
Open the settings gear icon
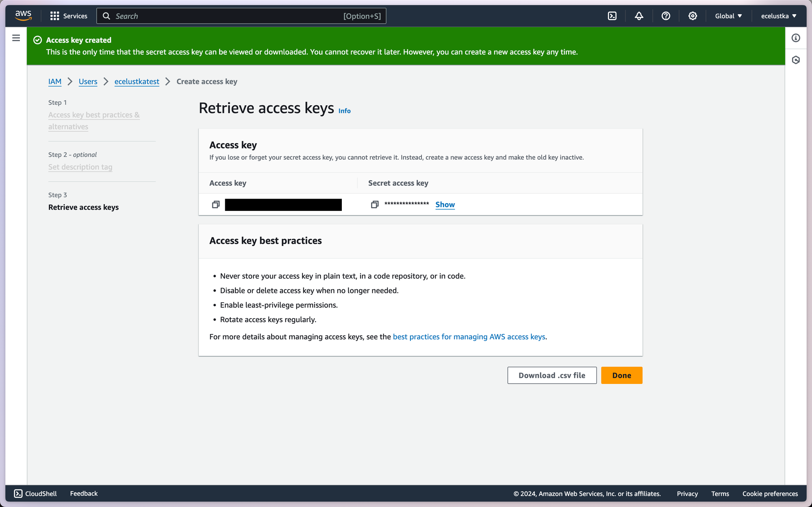[692, 16]
